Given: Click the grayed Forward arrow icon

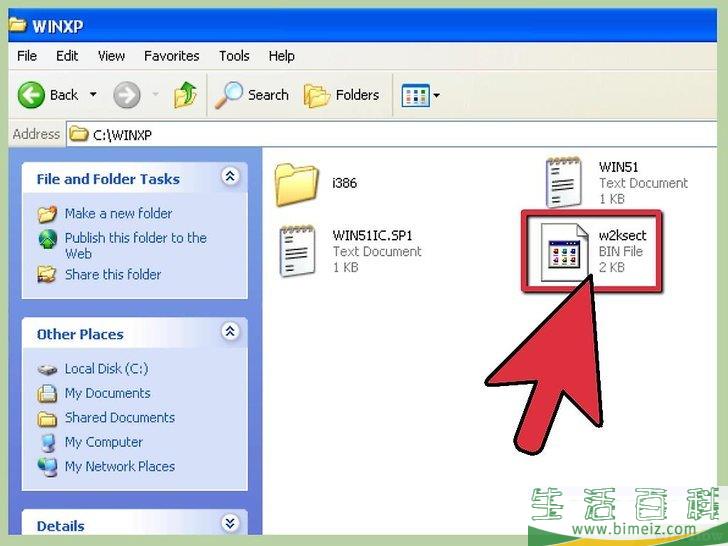Looking at the screenshot, I should (x=127, y=95).
